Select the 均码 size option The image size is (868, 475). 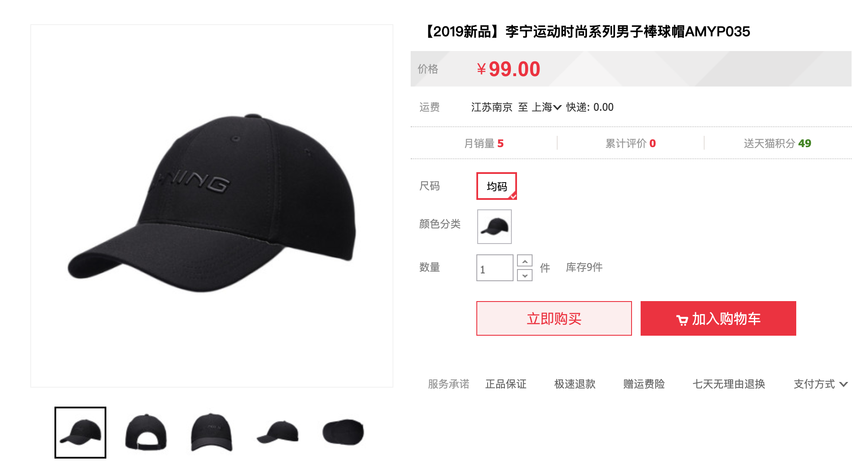[497, 186]
